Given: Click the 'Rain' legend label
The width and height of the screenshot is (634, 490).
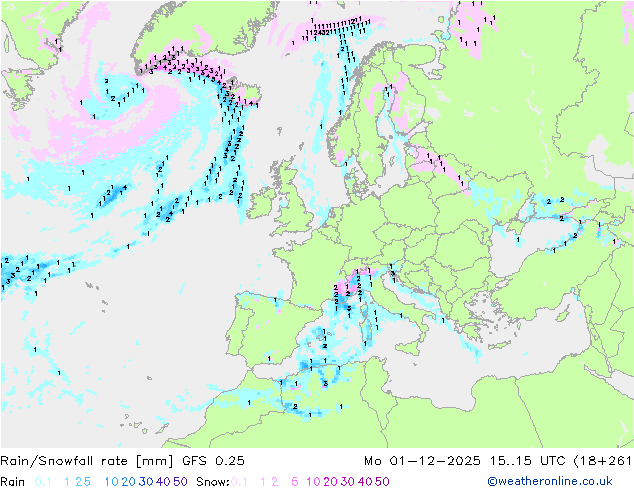Looking at the screenshot, I should tap(13, 482).
